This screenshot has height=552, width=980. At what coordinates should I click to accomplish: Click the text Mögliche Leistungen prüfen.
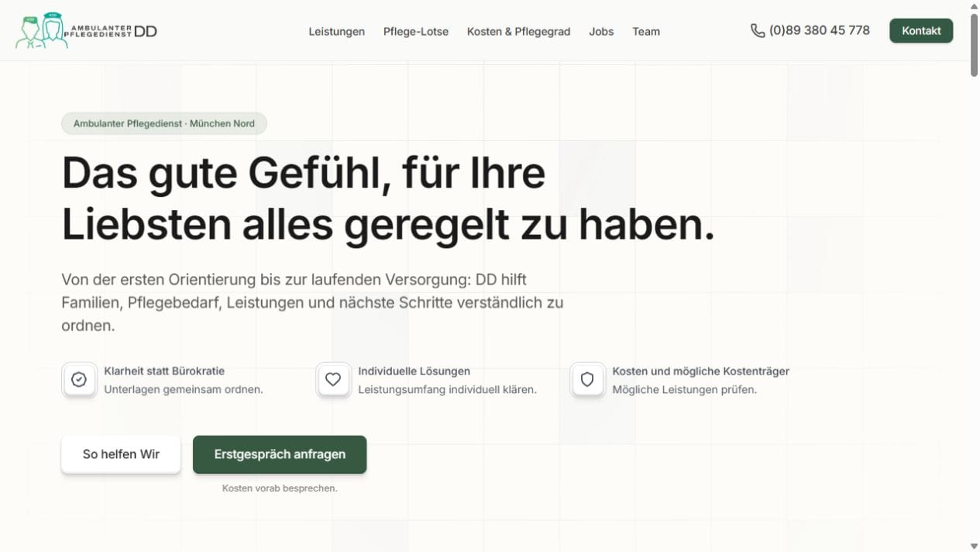(x=684, y=389)
